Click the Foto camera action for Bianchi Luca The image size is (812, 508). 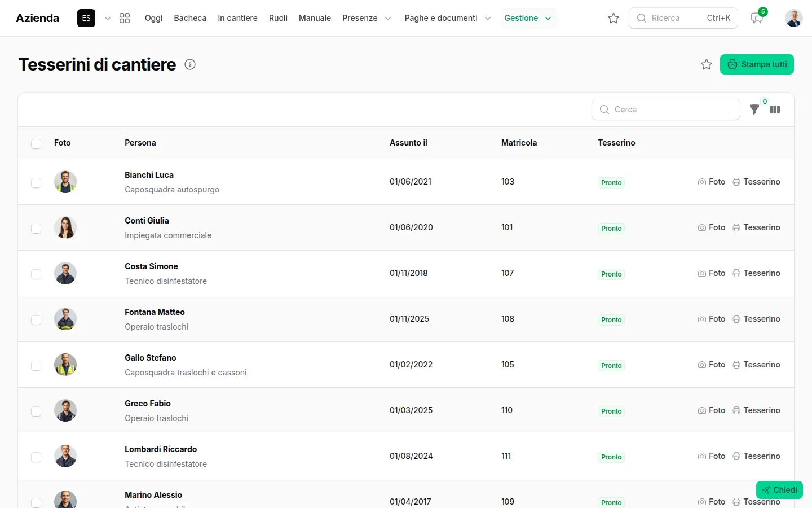[712, 182]
